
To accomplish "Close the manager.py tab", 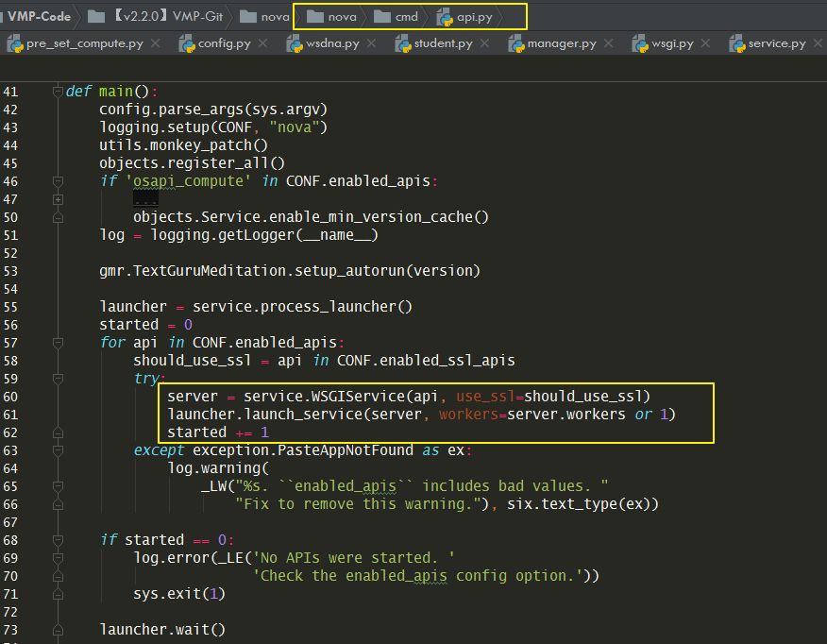I will 609,43.
